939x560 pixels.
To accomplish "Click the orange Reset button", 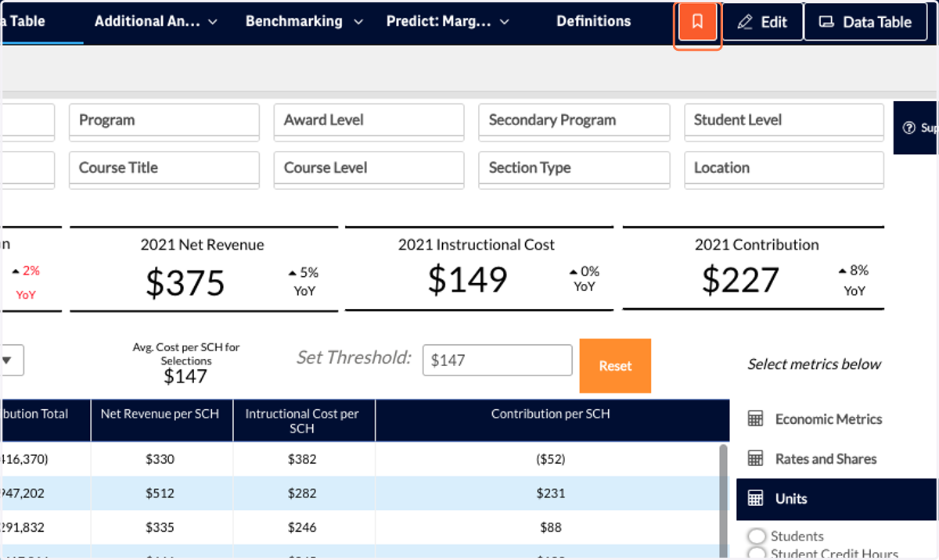I will pos(615,365).
